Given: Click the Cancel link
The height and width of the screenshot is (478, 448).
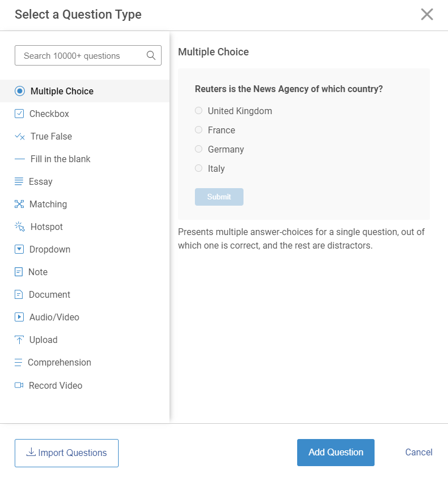Looking at the screenshot, I should coord(419,452).
